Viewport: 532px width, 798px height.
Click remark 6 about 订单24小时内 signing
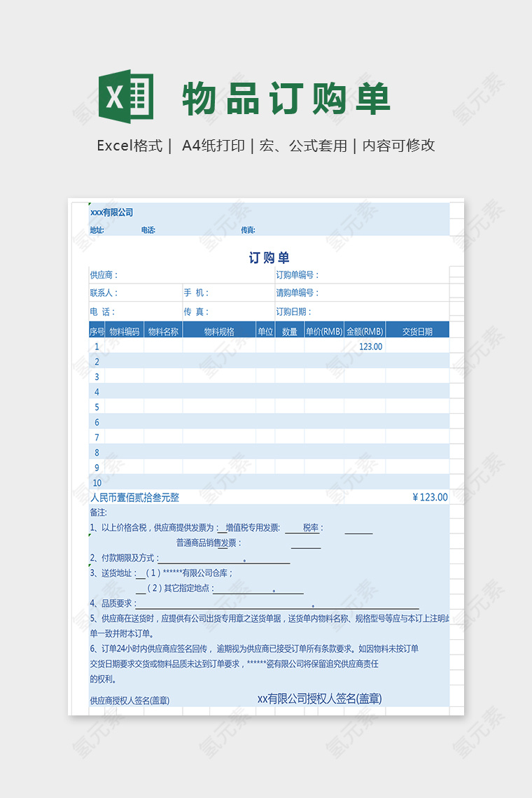click(254, 664)
